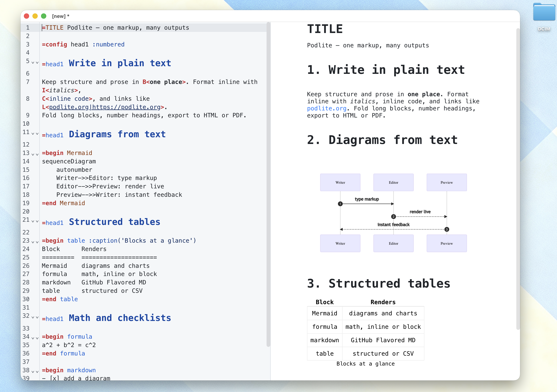
Task: Collapse the table block at line 23
Action: (35, 242)
